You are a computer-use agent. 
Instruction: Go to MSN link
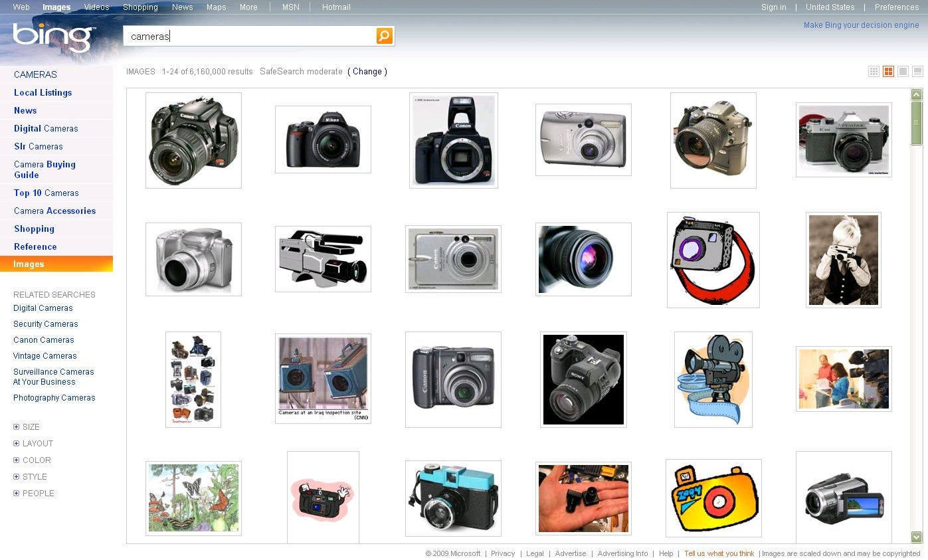(290, 7)
